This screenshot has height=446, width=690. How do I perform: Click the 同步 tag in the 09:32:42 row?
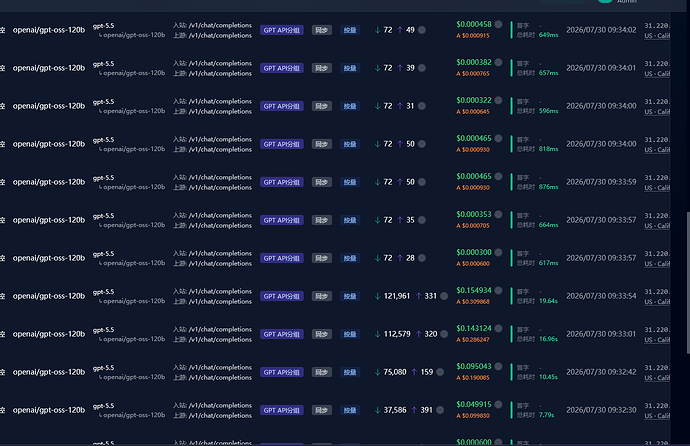point(322,372)
